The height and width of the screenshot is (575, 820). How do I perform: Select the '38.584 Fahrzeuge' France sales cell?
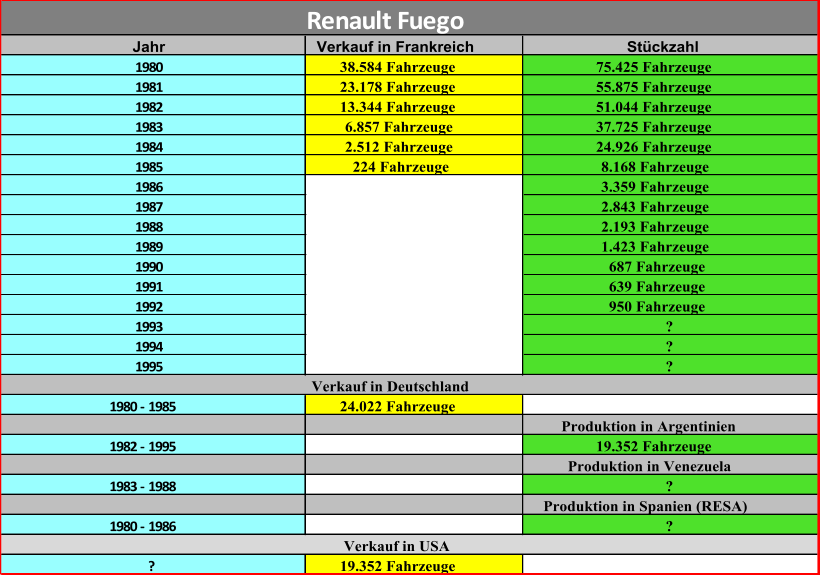pyautogui.click(x=414, y=65)
